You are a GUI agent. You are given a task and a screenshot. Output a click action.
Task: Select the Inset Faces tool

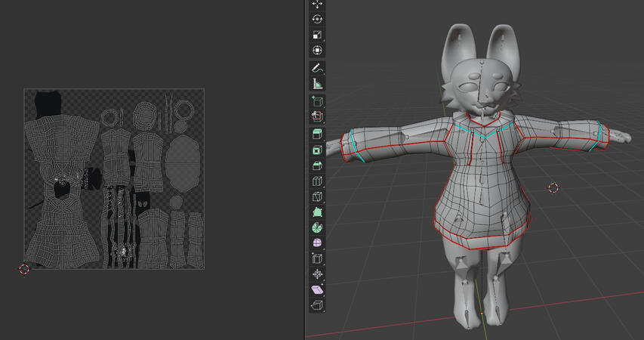coord(317,150)
